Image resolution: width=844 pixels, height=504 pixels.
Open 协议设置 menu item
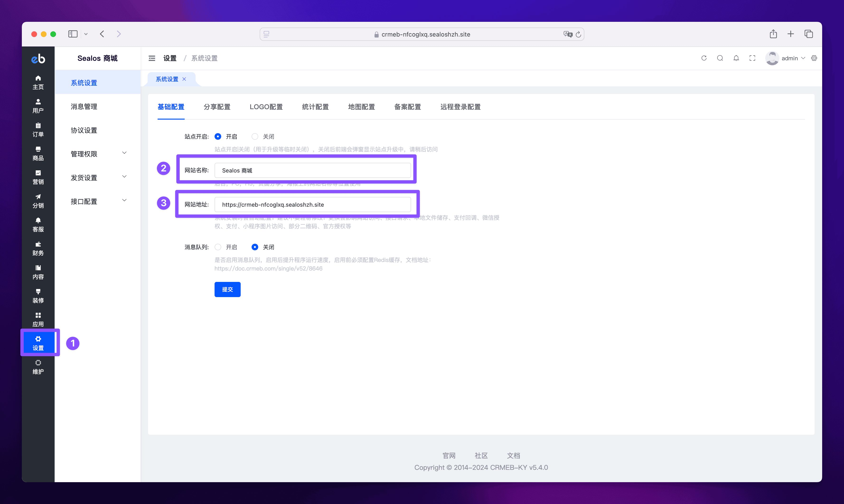coord(98,130)
